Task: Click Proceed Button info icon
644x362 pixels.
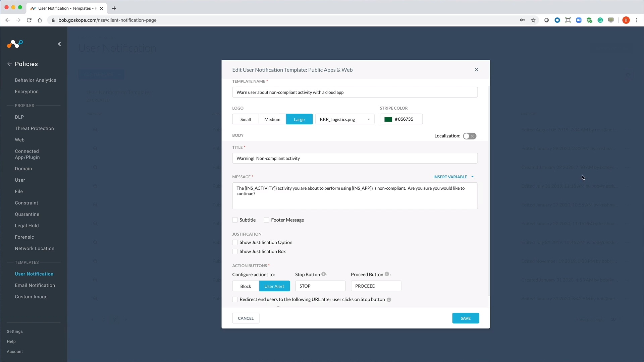Action: click(x=387, y=274)
